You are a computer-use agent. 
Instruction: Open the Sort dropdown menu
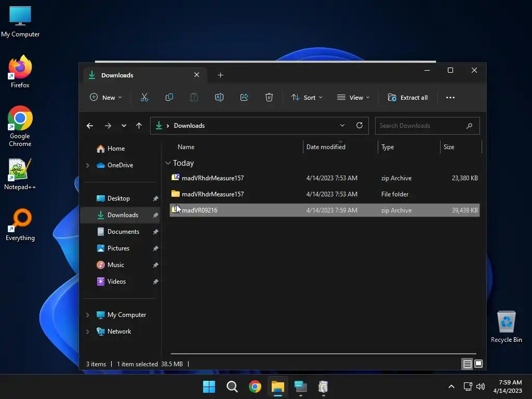coord(307,97)
